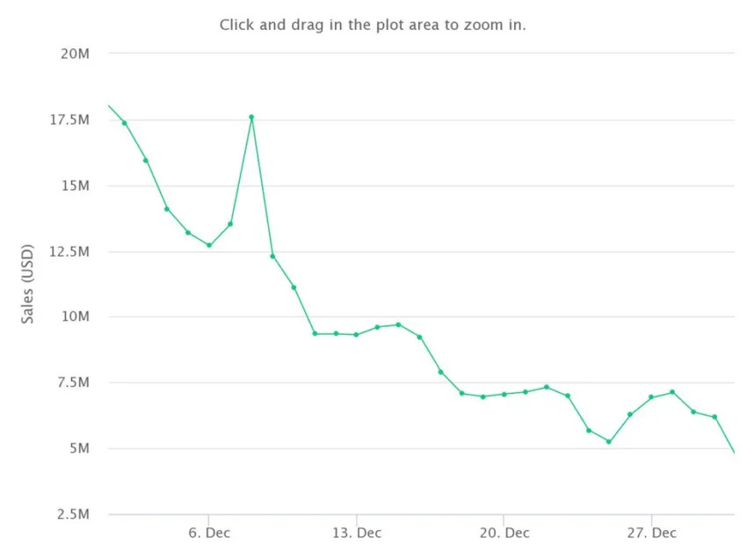Select the data point just after the 17.5M peak
Screen dimensions: 747x560
(272, 256)
